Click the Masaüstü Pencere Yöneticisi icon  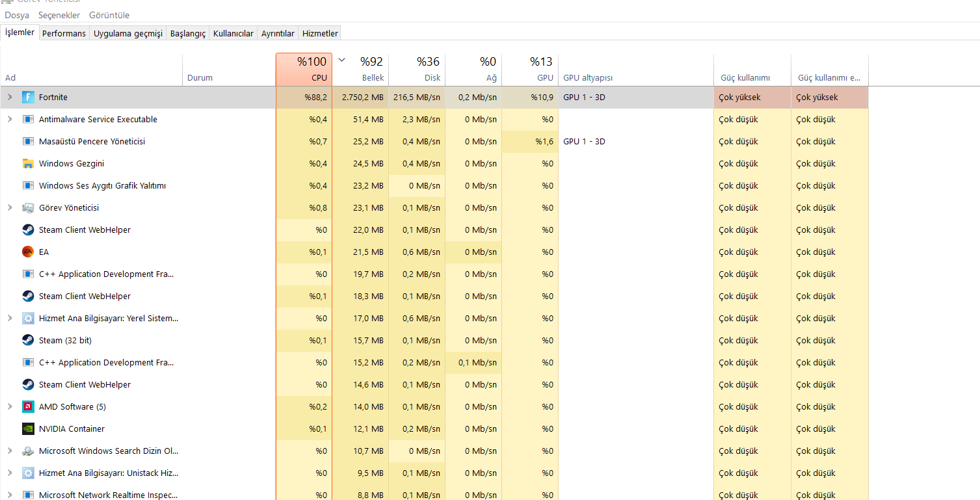[x=28, y=142]
